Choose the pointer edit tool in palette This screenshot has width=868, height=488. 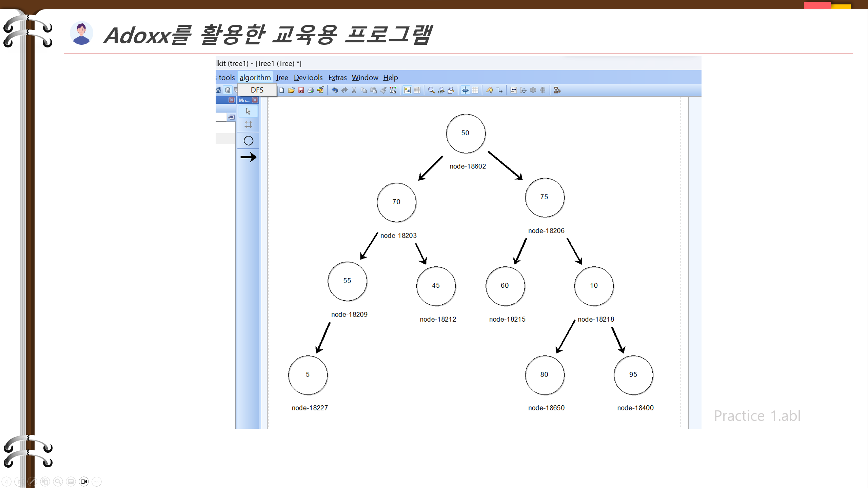pyautogui.click(x=248, y=111)
